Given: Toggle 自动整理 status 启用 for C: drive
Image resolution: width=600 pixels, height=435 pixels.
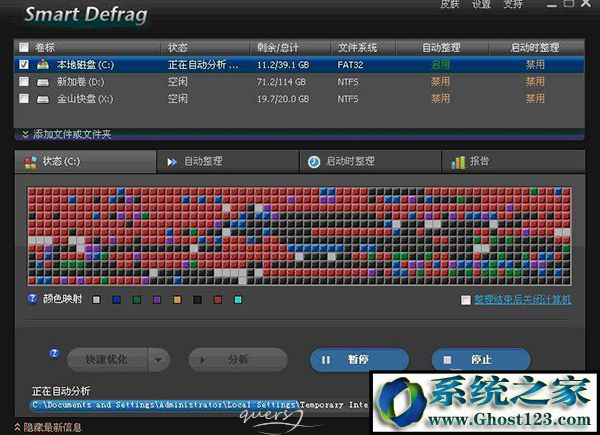Looking at the screenshot, I should (x=440, y=64).
